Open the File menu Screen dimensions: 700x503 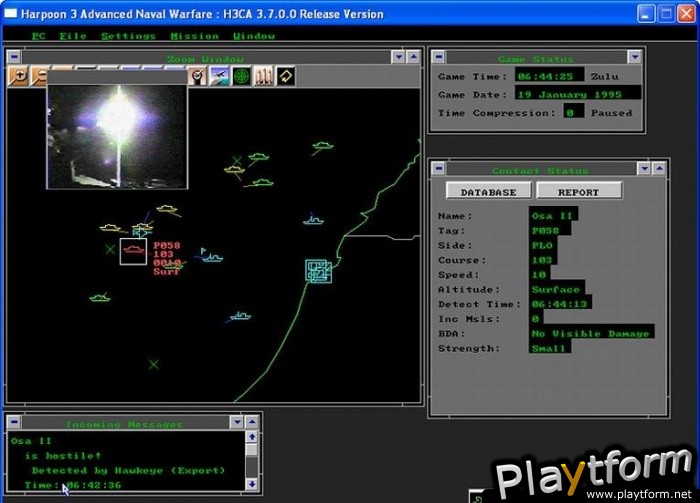pos(73,36)
